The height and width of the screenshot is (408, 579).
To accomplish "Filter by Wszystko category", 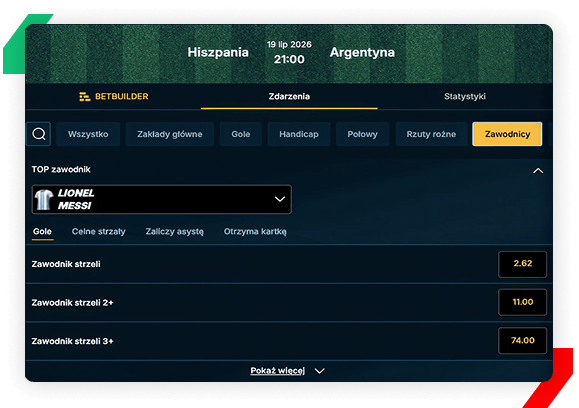I will [x=88, y=134].
